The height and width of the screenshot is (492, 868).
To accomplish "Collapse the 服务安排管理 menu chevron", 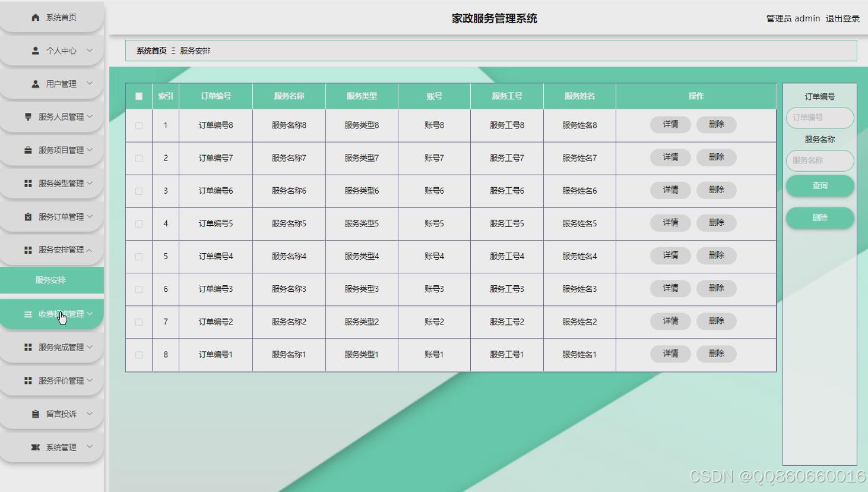I will click(90, 250).
